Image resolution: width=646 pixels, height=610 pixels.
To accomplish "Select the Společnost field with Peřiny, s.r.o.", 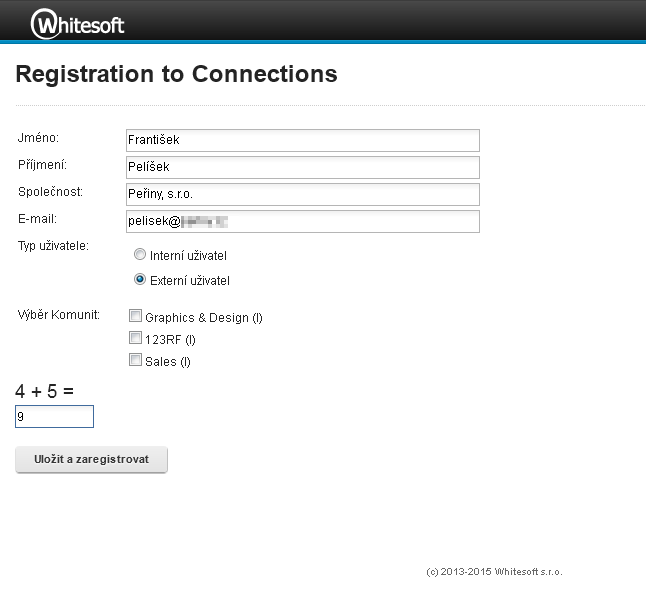I will (302, 194).
